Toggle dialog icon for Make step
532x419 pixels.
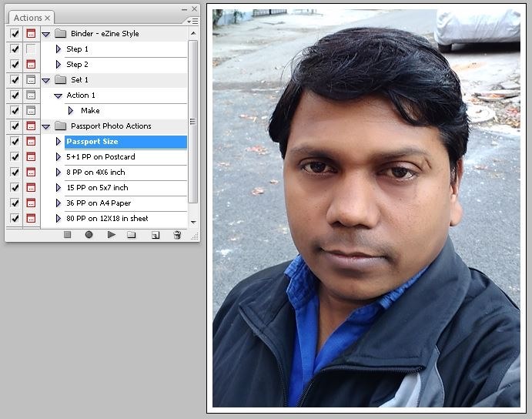(x=31, y=110)
